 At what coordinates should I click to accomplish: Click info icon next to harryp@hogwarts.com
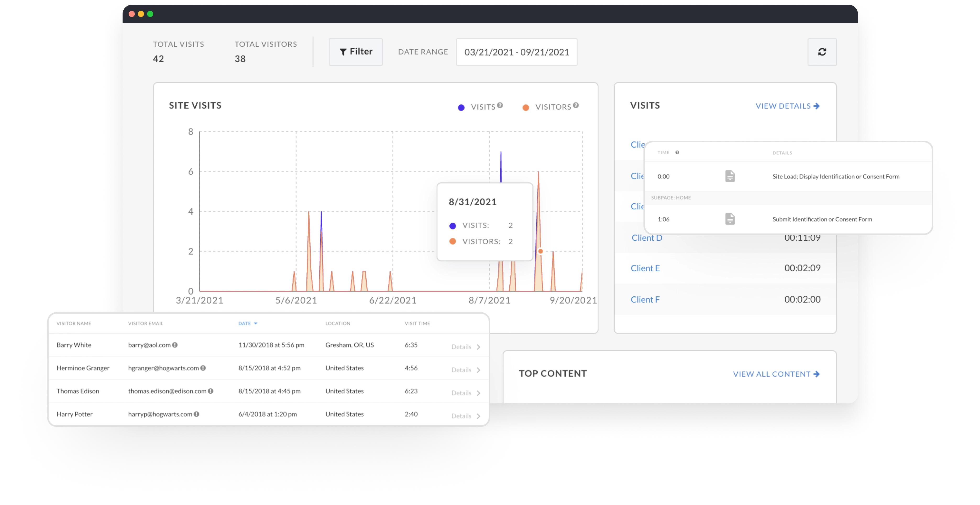[196, 414]
